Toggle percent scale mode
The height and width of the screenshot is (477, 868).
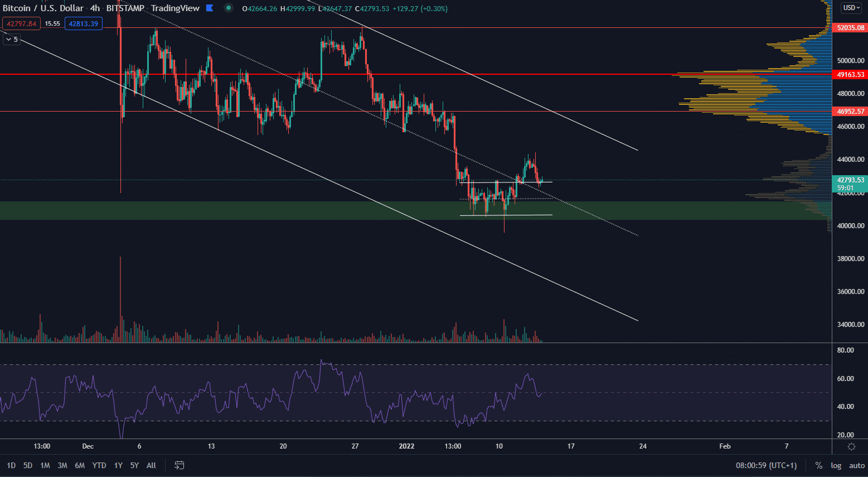(818, 465)
